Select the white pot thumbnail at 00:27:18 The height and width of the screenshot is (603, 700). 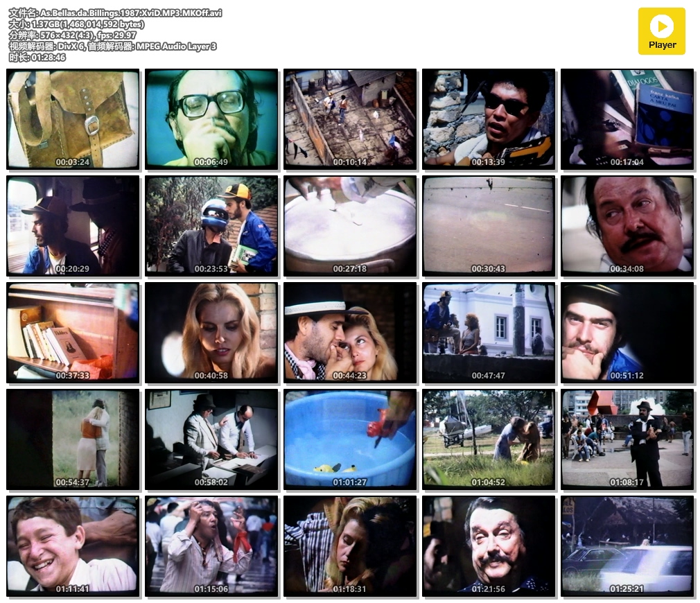point(350,225)
